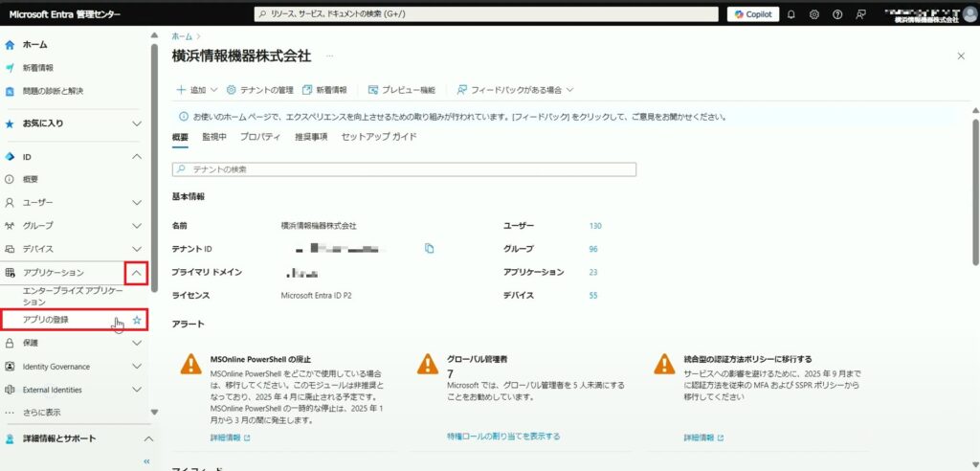This screenshot has width=980, height=471.
Task: Switch to the セットアップ ガイド tab
Action: click(379, 137)
